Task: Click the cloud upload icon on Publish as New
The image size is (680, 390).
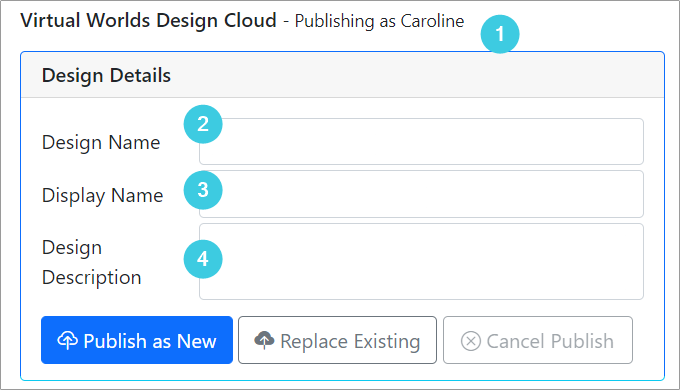Action: pos(67,341)
